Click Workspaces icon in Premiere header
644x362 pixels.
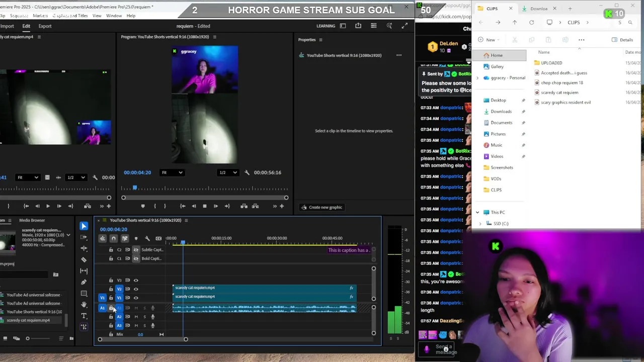click(343, 26)
